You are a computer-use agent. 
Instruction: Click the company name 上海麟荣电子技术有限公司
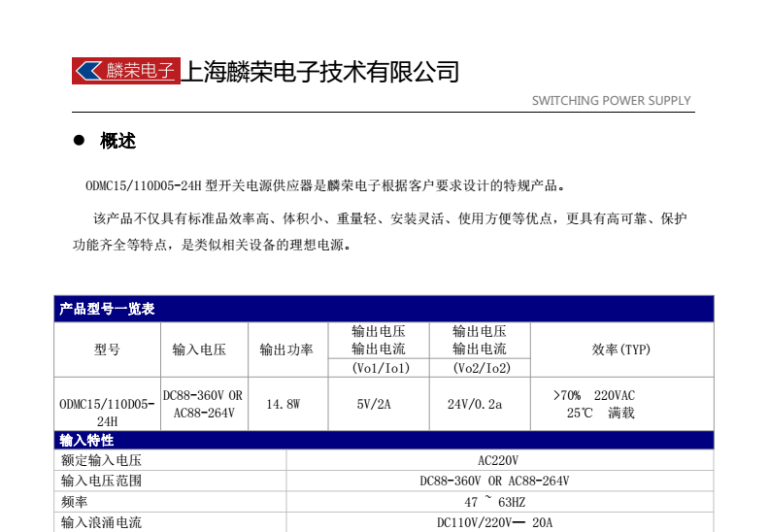point(320,72)
